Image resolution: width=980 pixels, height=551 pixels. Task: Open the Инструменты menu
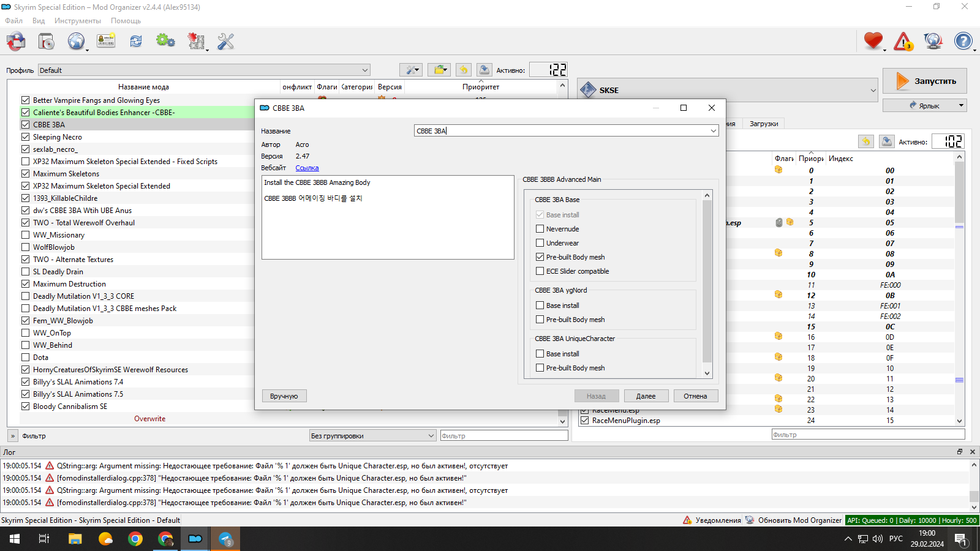[78, 21]
